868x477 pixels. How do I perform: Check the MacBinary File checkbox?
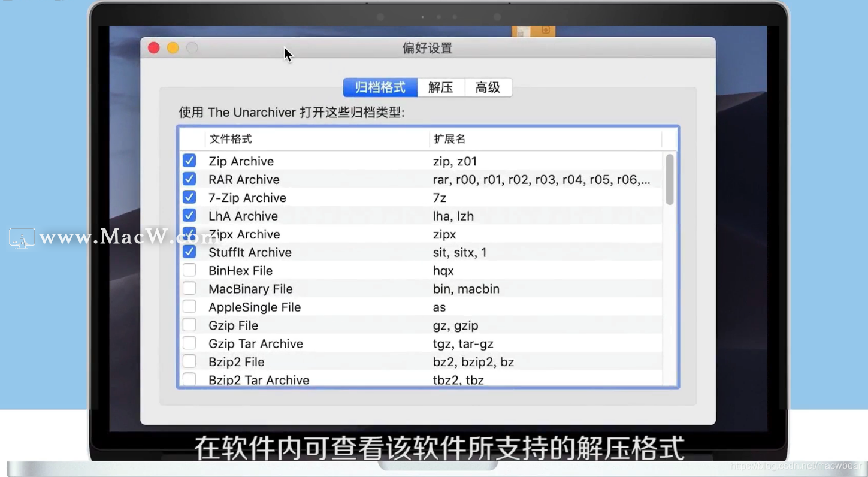[x=189, y=288]
